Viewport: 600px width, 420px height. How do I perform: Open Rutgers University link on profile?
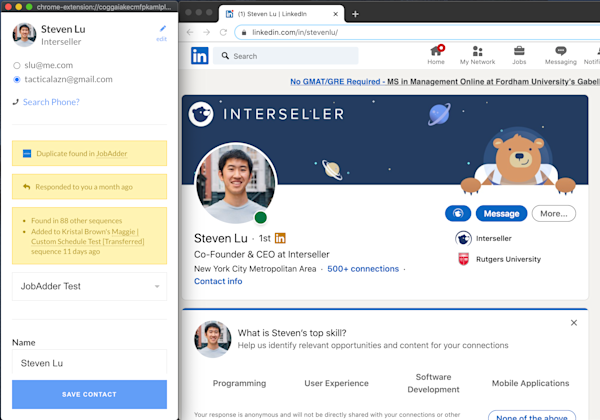(508, 259)
